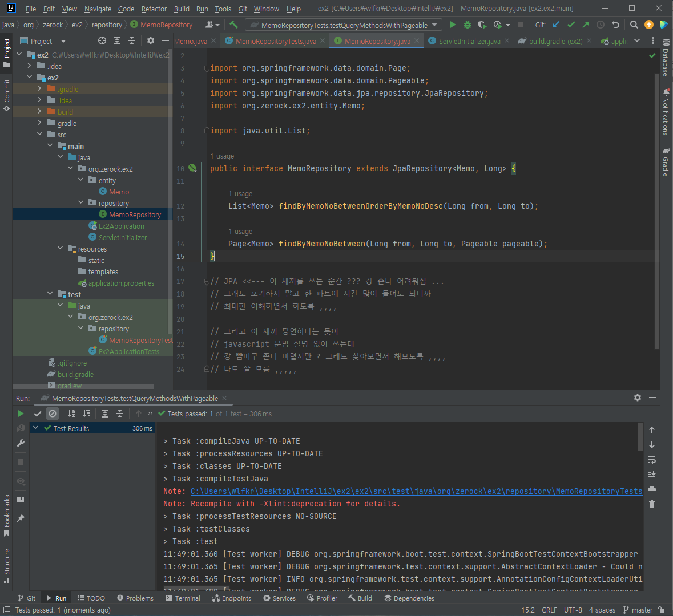The height and width of the screenshot is (616, 673).
Task: Toggle the Project tool window stripe button
Action: (6, 53)
